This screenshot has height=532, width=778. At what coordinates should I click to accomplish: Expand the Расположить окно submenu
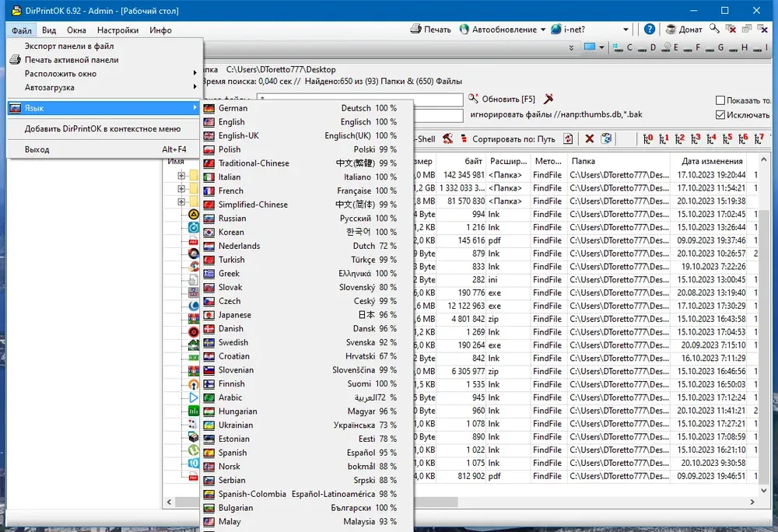click(x=105, y=73)
